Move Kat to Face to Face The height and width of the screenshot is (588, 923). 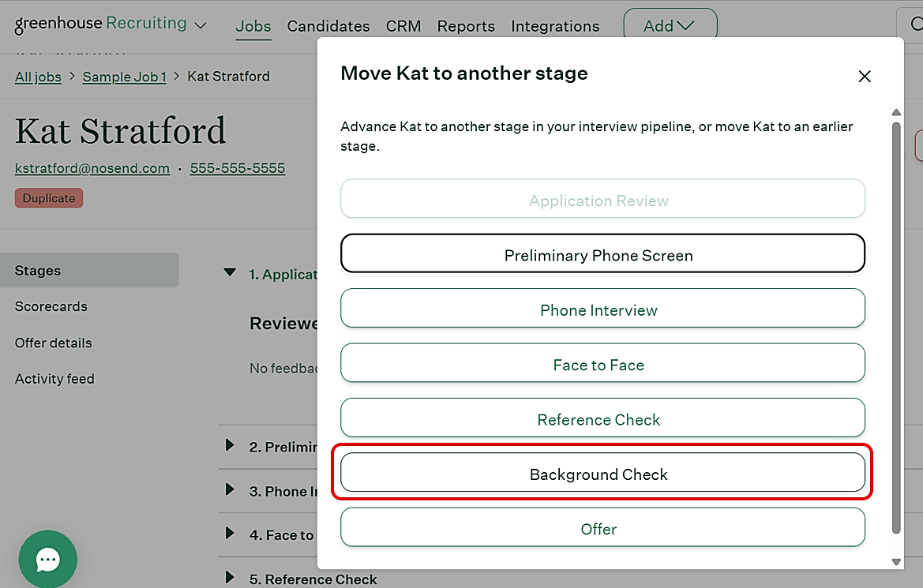coord(602,362)
